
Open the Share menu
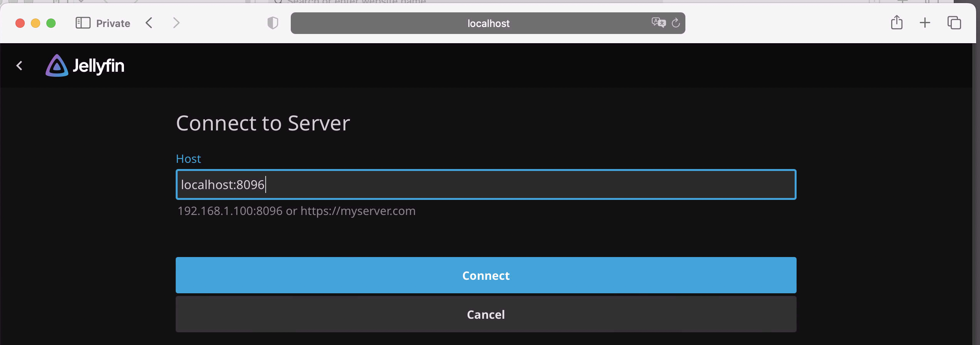pos(897,23)
